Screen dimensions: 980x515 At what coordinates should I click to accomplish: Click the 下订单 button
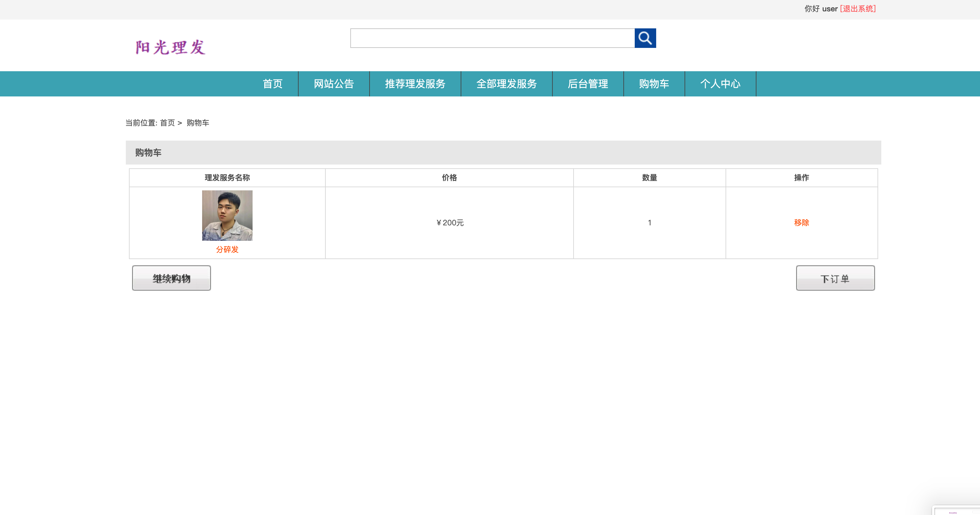click(836, 278)
